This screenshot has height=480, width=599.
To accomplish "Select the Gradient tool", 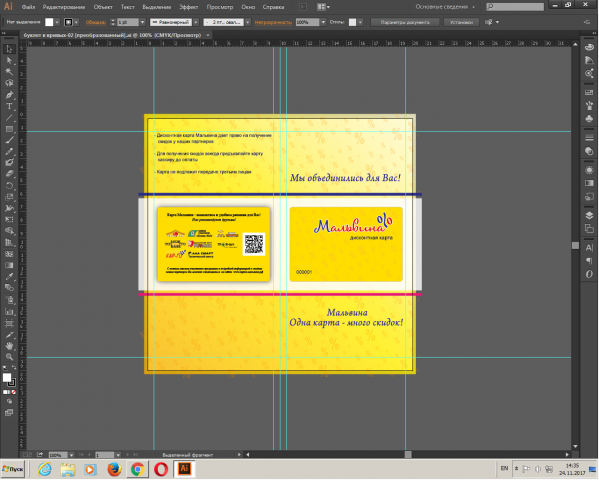I will click(9, 265).
